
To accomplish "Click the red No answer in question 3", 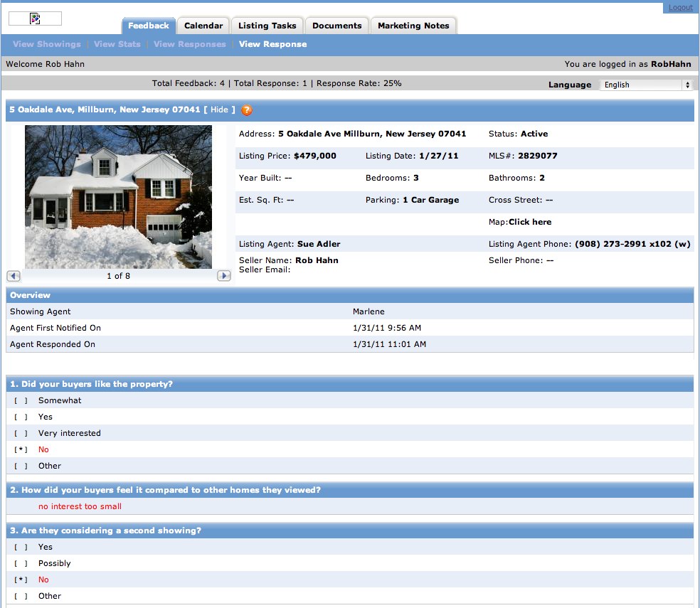I will click(43, 580).
